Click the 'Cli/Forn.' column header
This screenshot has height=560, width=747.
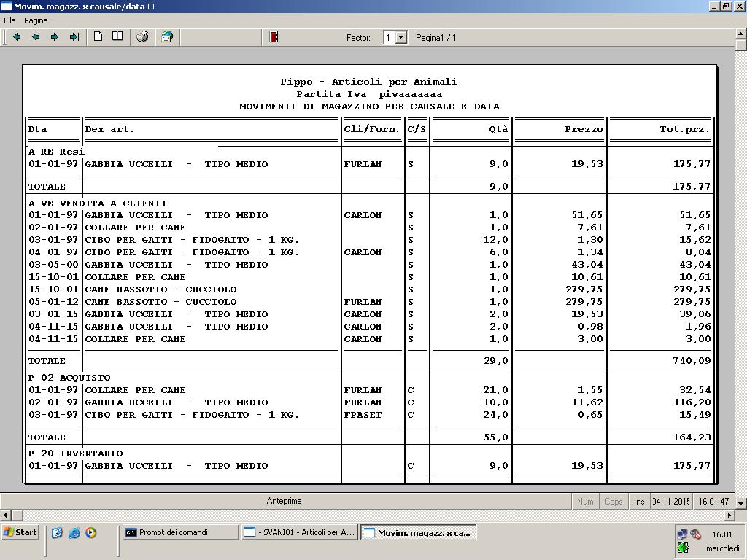point(371,129)
